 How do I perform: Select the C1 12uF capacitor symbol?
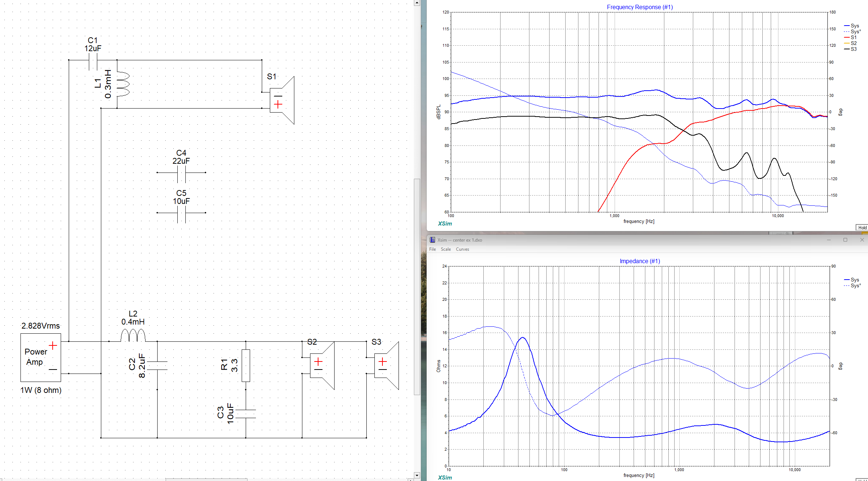[93, 61]
